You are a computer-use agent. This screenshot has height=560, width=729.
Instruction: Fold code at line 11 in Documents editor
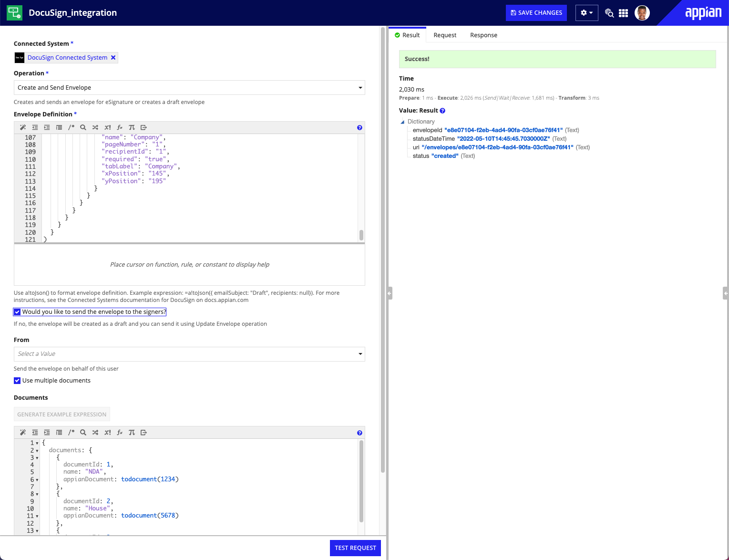pos(37,516)
